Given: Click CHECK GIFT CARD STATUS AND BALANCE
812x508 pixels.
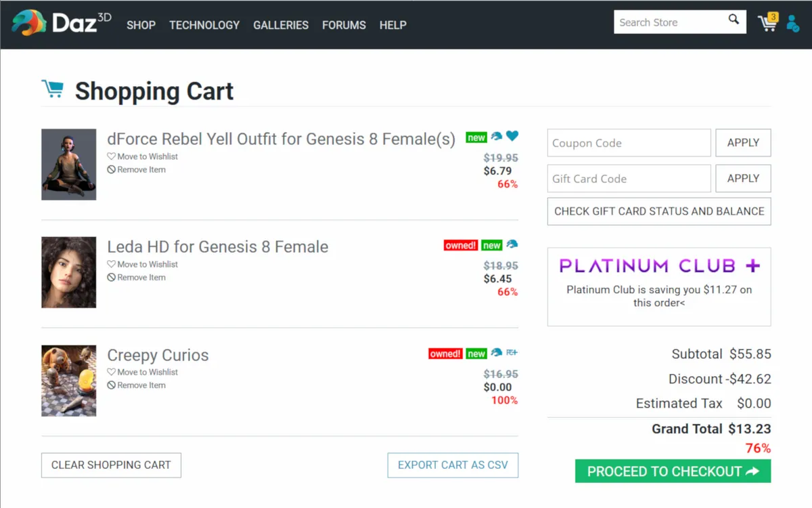Looking at the screenshot, I should point(658,211).
